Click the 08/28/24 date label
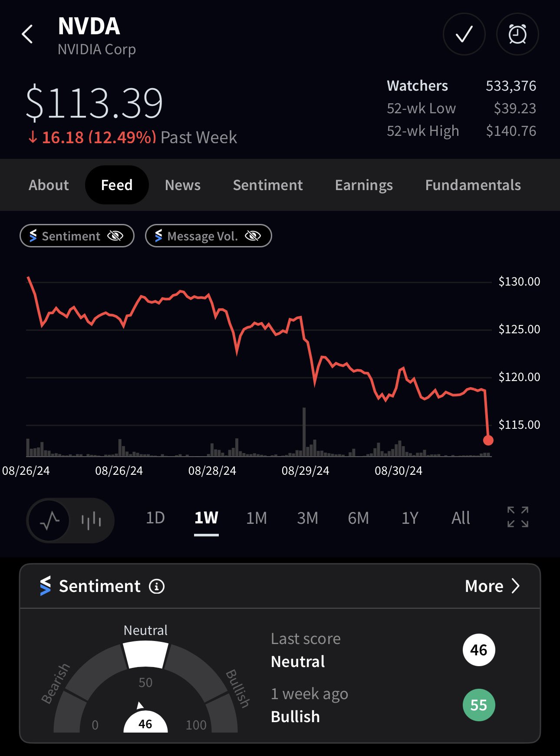This screenshot has height=756, width=560. click(212, 471)
